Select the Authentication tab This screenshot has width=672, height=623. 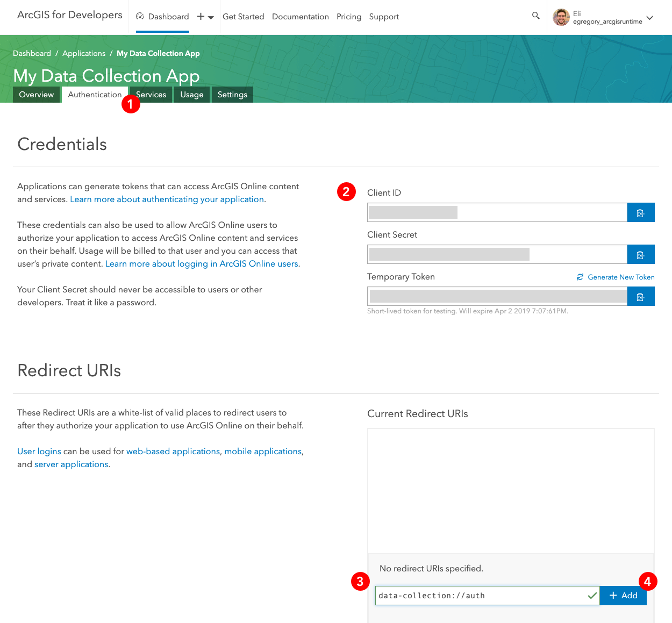click(95, 95)
